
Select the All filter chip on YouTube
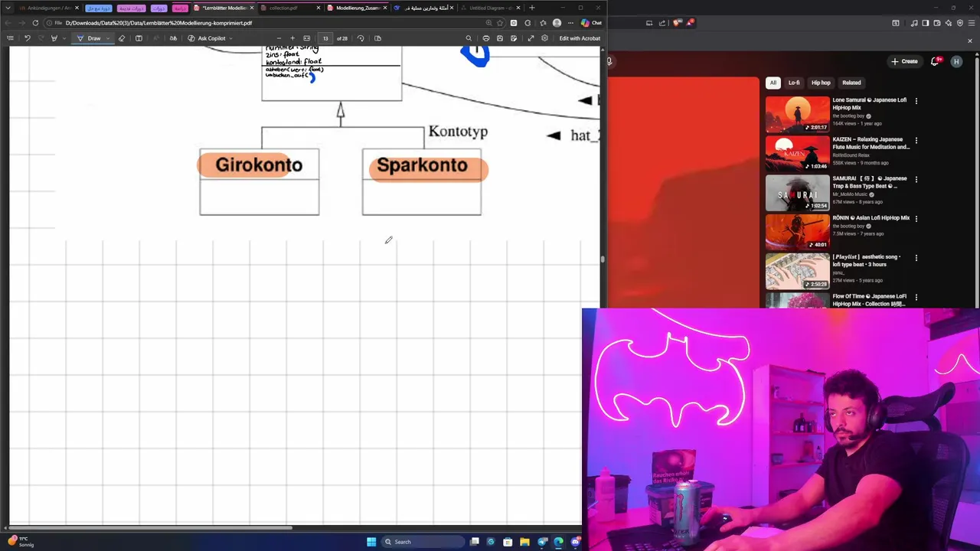tap(773, 83)
